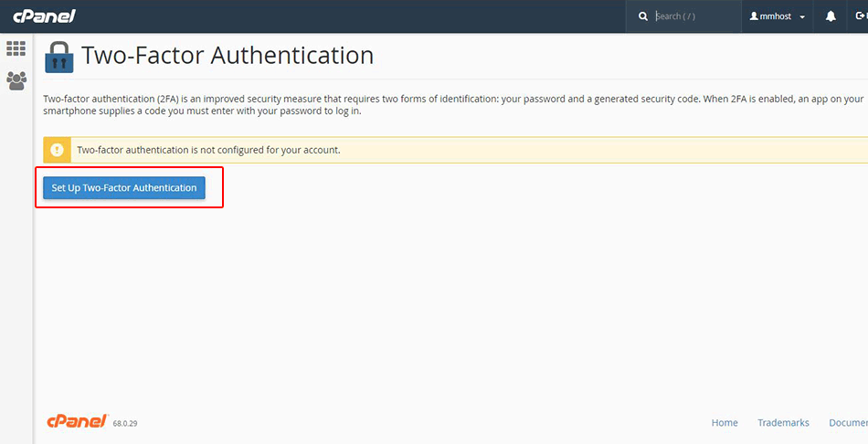Follow the Home footer link
Screen dimensions: 868x444
(725, 423)
